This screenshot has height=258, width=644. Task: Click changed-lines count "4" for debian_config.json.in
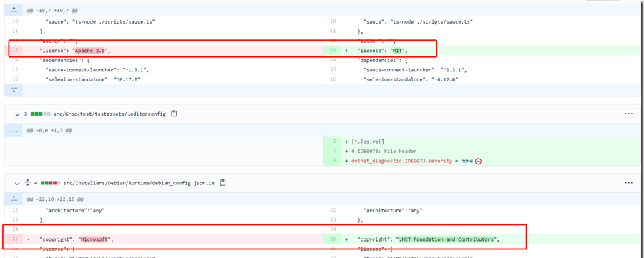[x=36, y=183]
